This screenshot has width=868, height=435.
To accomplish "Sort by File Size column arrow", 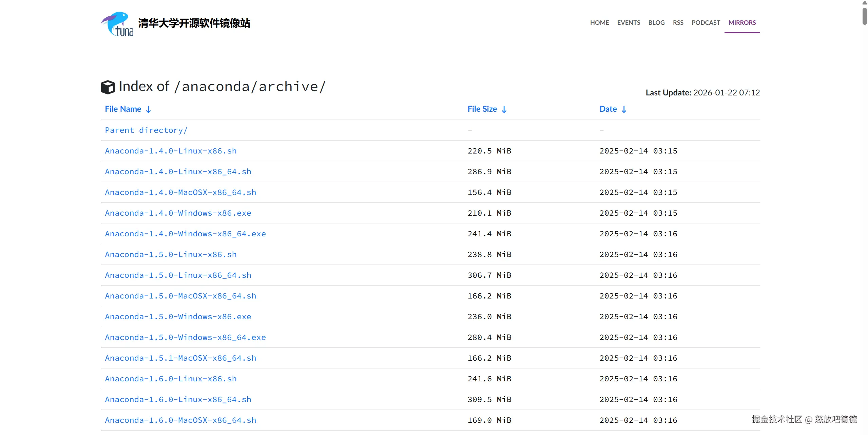I will pyautogui.click(x=504, y=109).
